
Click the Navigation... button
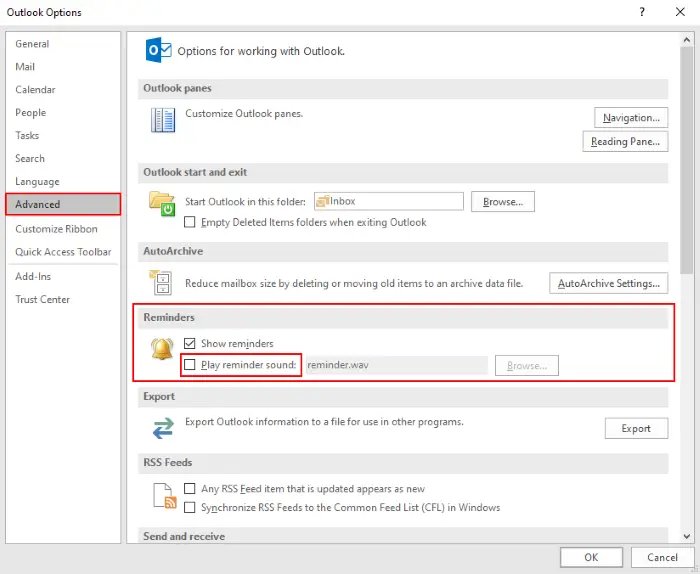coord(631,117)
